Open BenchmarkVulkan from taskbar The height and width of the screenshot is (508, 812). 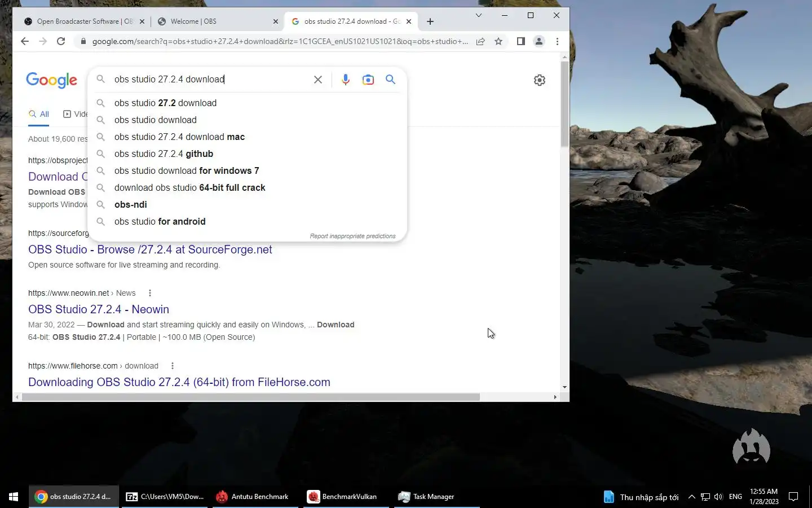click(346, 497)
